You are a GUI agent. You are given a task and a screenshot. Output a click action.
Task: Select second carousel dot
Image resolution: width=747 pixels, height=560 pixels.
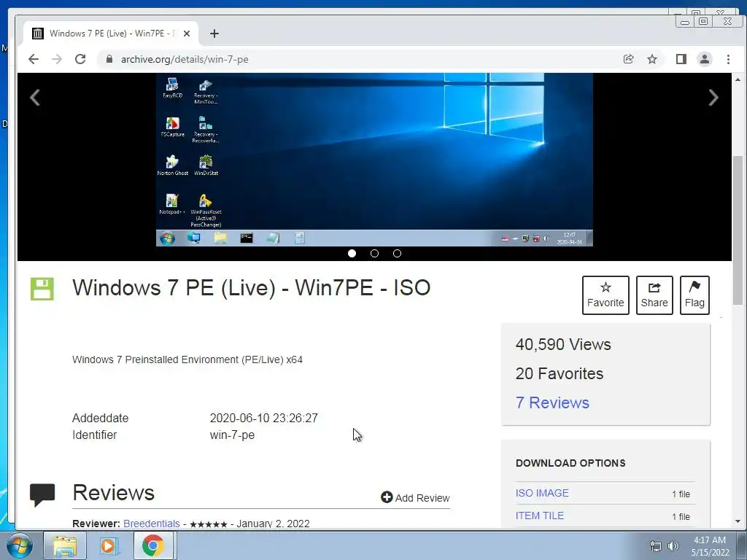[374, 253]
